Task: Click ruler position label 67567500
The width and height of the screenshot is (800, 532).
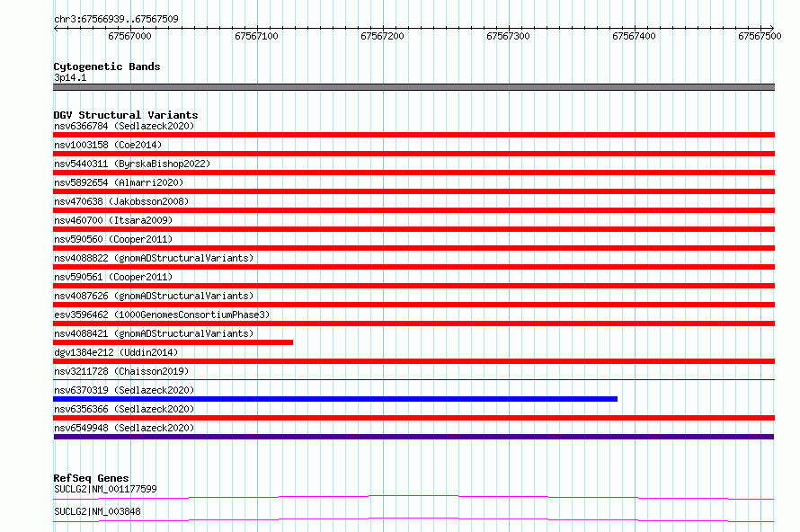Action: coord(760,36)
